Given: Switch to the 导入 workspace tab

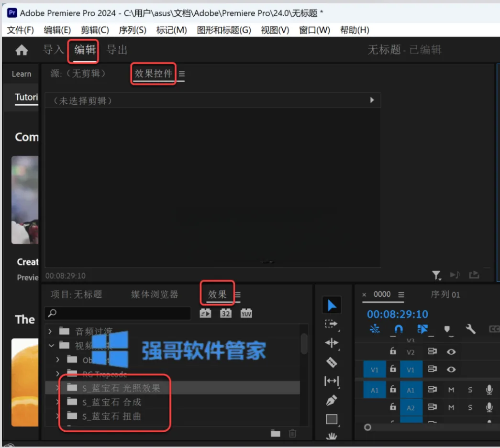Looking at the screenshot, I should (x=54, y=50).
